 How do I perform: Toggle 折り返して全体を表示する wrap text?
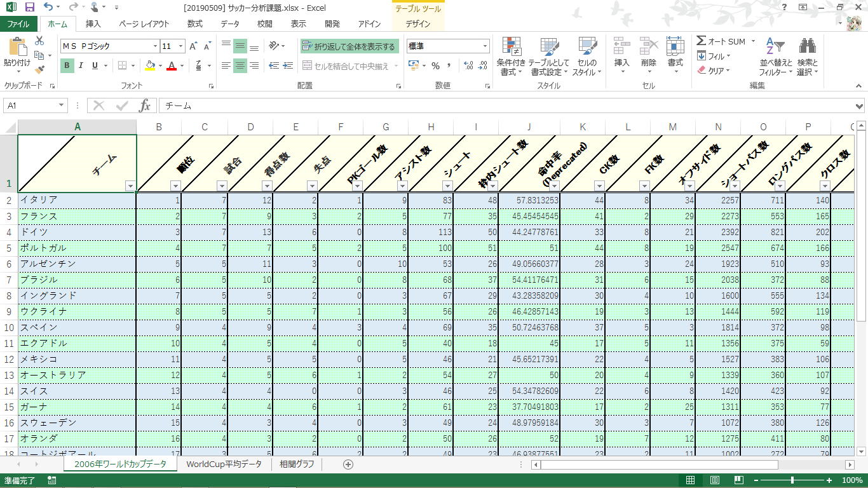coord(349,46)
